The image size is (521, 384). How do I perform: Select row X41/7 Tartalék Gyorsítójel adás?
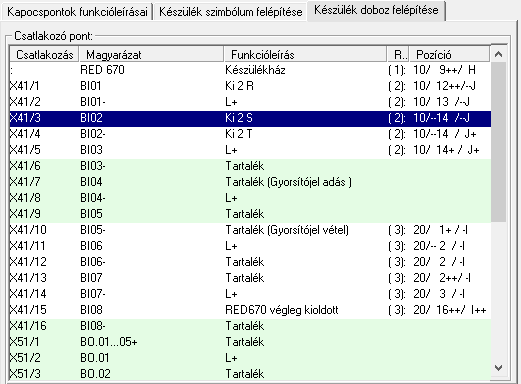coord(250,182)
